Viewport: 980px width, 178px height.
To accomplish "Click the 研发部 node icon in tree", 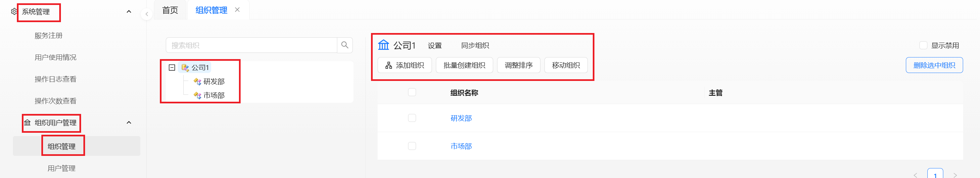I will click(198, 82).
